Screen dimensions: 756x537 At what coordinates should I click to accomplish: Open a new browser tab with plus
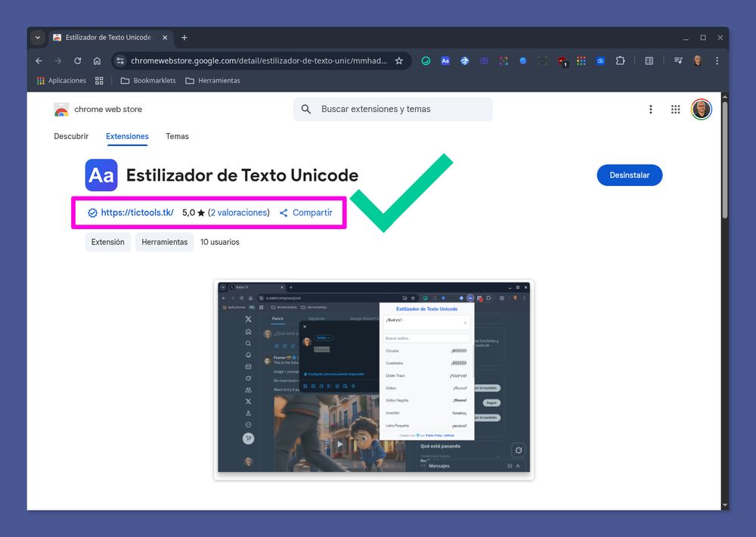coord(184,38)
